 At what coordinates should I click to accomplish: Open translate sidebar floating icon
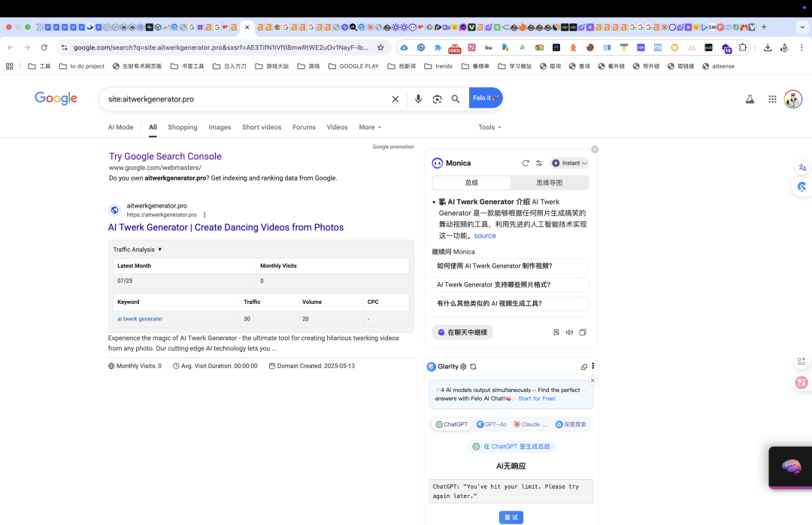tap(802, 168)
